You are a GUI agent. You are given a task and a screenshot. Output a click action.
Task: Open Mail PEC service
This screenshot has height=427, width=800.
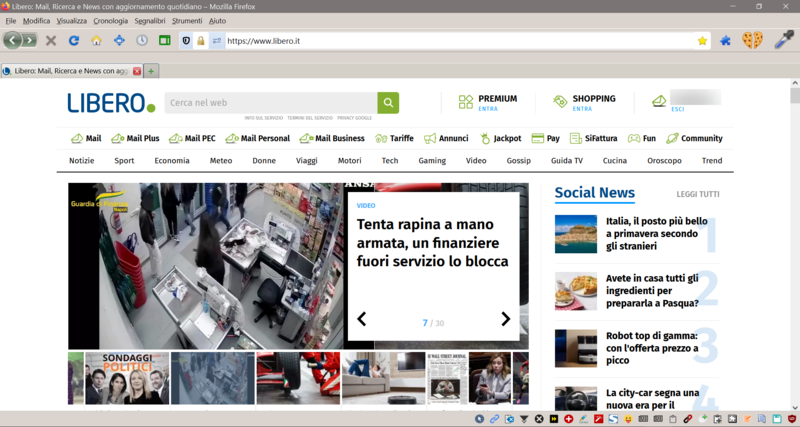click(192, 138)
